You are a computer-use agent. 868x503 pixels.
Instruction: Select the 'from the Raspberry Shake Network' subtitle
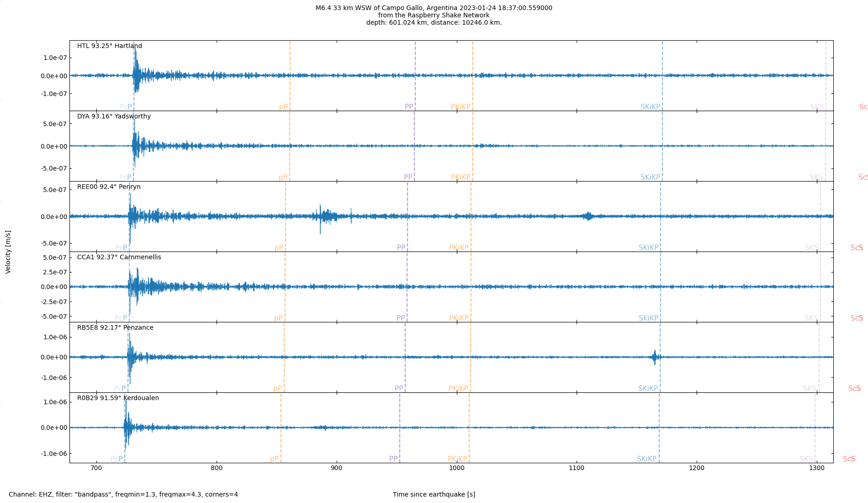coord(434,15)
